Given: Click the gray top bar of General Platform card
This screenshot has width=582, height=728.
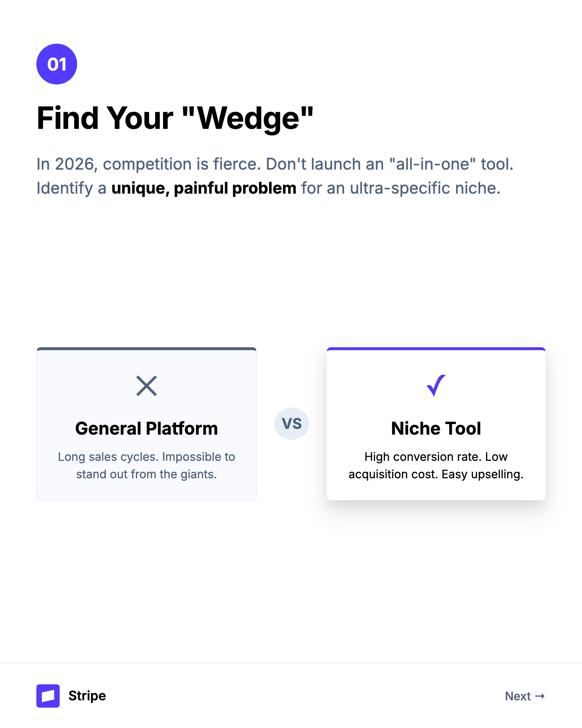Looking at the screenshot, I should point(147,349).
